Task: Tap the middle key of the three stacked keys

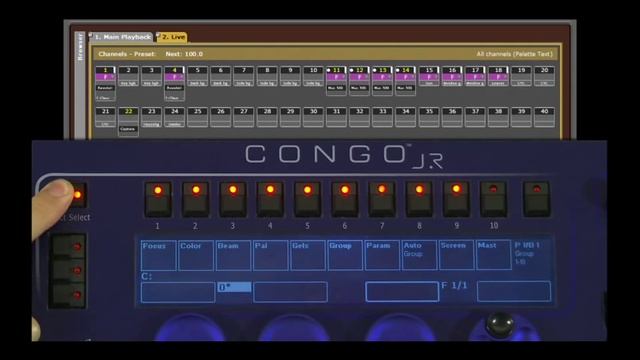Action: click(x=68, y=270)
